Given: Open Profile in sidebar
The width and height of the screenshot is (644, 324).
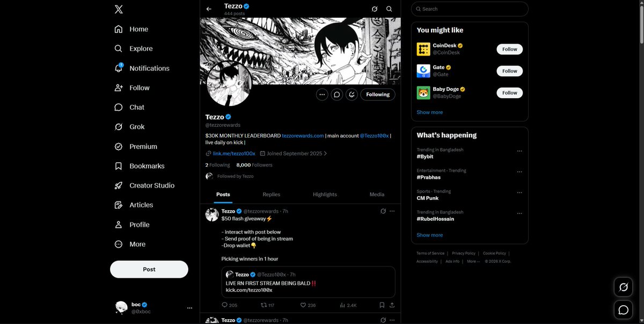Looking at the screenshot, I should coord(132,225).
